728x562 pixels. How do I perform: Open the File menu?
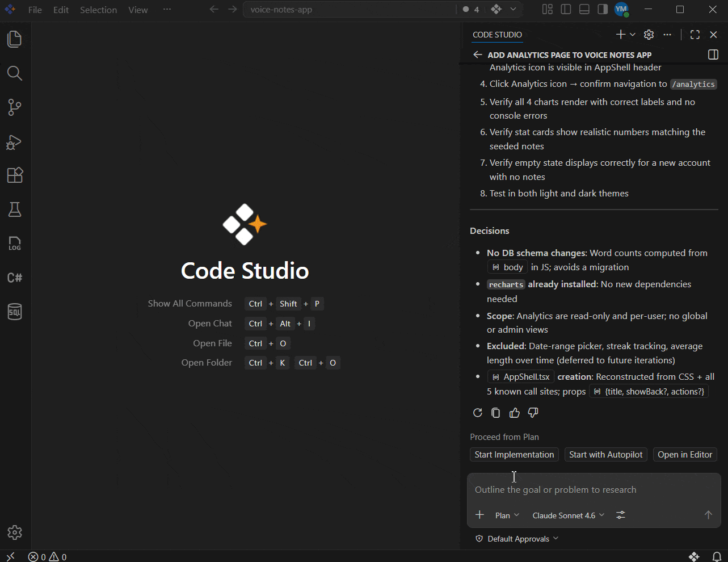pos(35,10)
